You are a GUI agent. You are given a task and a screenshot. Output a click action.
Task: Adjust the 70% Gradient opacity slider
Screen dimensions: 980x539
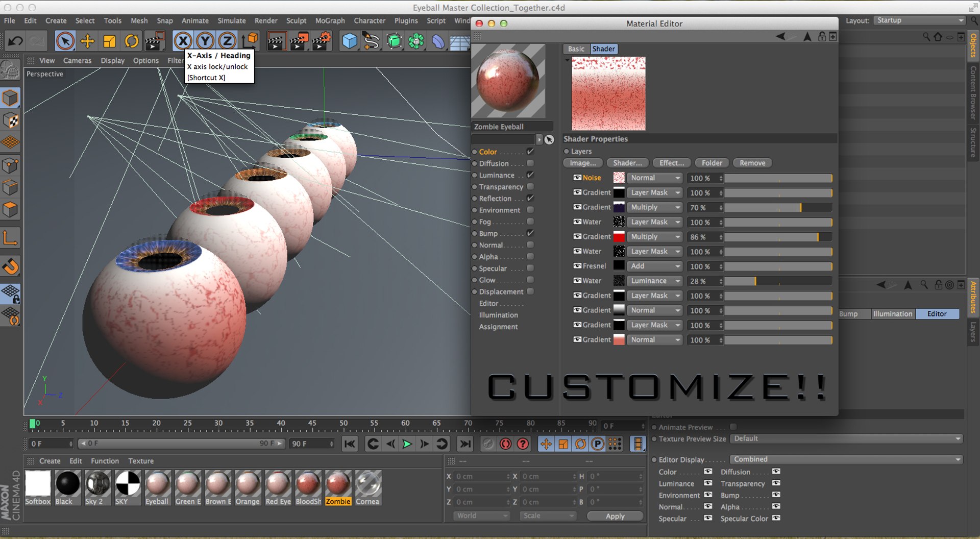click(x=778, y=208)
